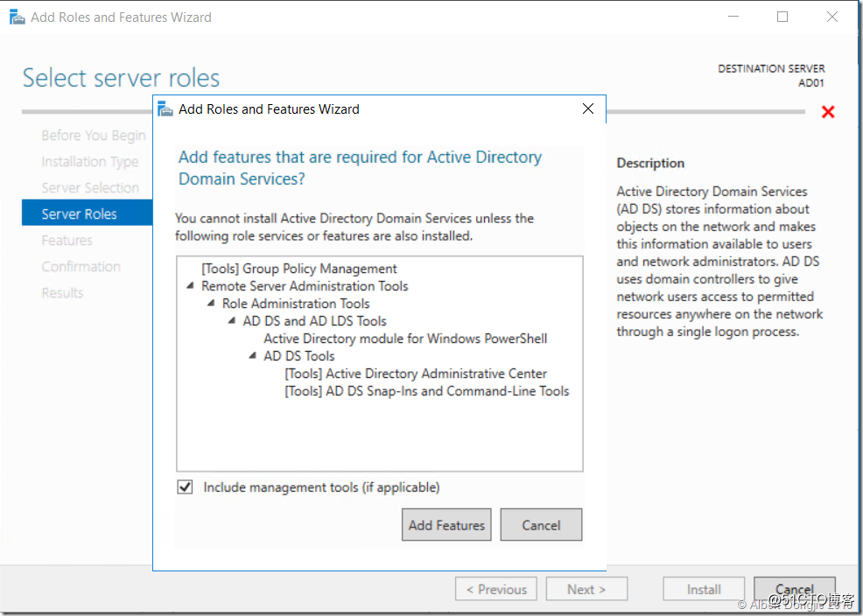Image resolution: width=863 pixels, height=616 pixels.
Task: Click the AD01 destination server name
Action: click(811, 83)
